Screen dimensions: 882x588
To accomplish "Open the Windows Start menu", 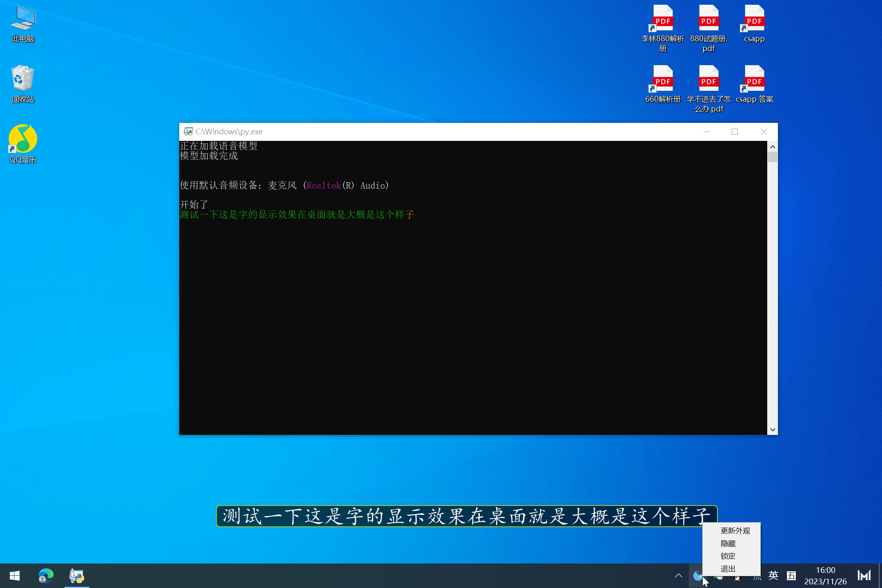I will tap(15, 576).
